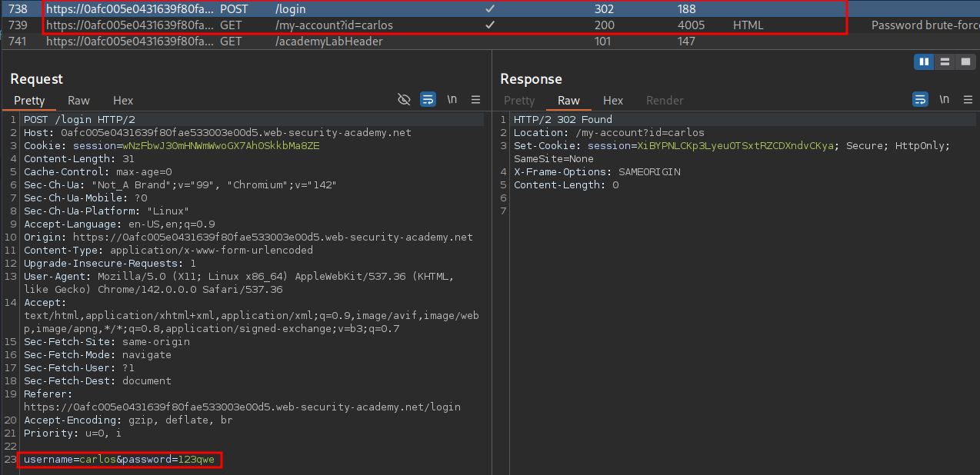The image size is (980, 475).
Task: Open the Response Pretty tab
Action: pyautogui.click(x=519, y=101)
